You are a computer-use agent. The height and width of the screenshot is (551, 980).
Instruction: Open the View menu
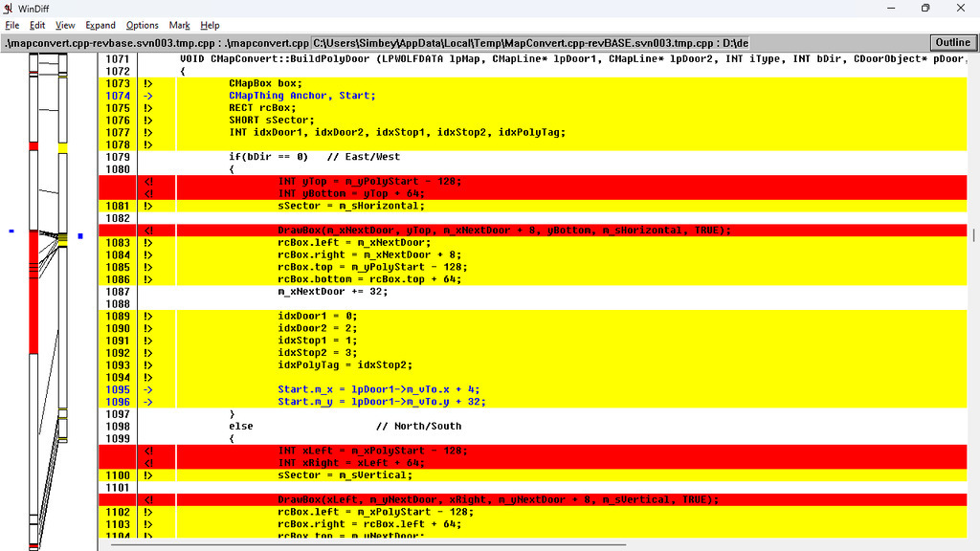click(65, 25)
